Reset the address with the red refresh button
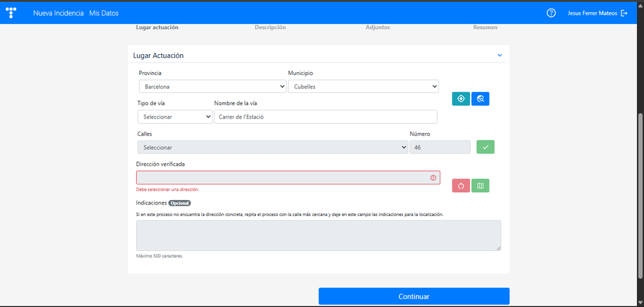 (461, 186)
